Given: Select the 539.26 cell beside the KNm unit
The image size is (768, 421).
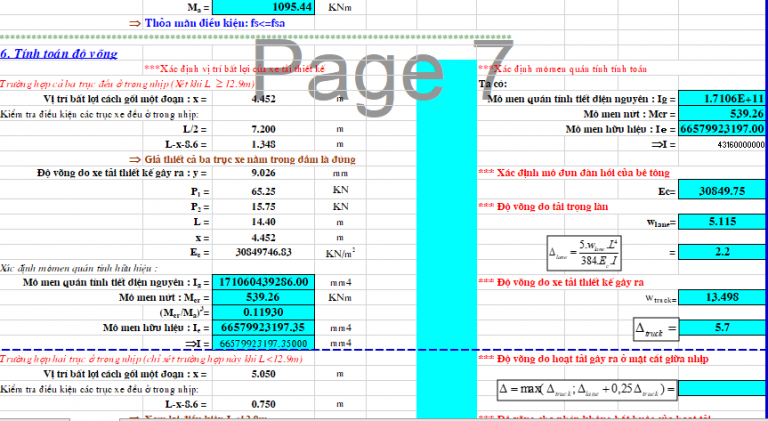Looking at the screenshot, I should [x=264, y=298].
